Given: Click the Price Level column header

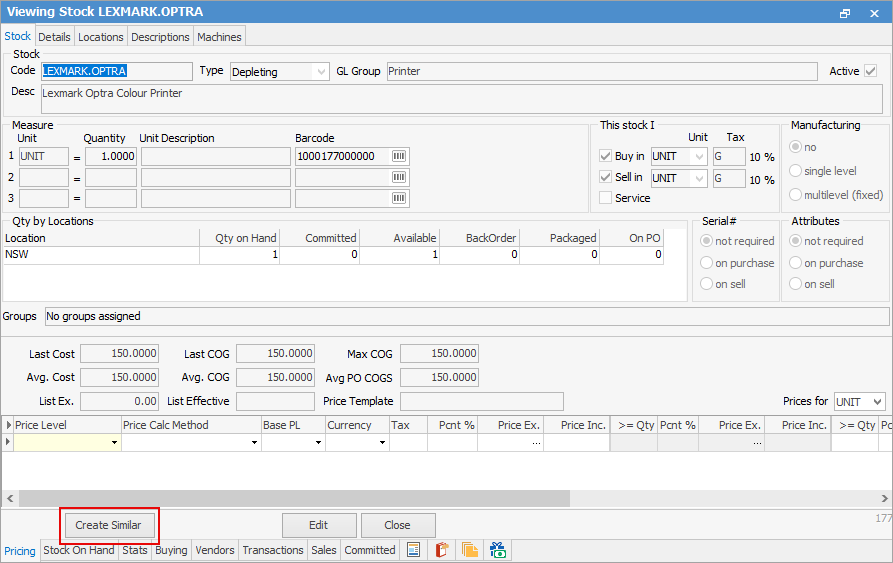Looking at the screenshot, I should click(x=67, y=425).
